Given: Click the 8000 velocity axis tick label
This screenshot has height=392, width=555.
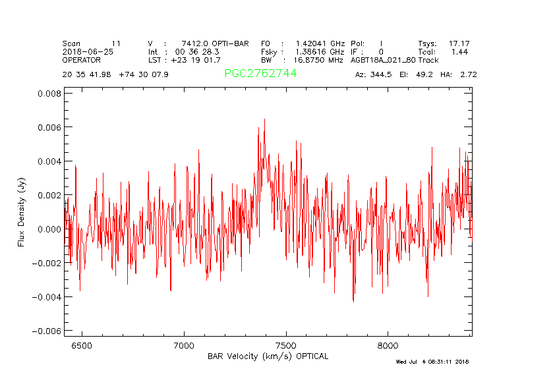Looking at the screenshot, I should tap(388, 345).
